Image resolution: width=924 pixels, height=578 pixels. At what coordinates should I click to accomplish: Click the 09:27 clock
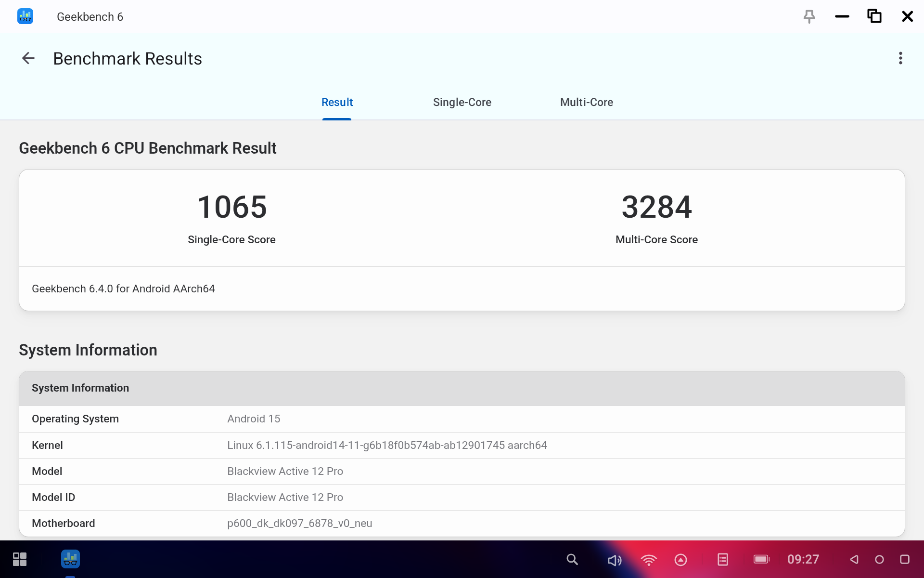(803, 559)
